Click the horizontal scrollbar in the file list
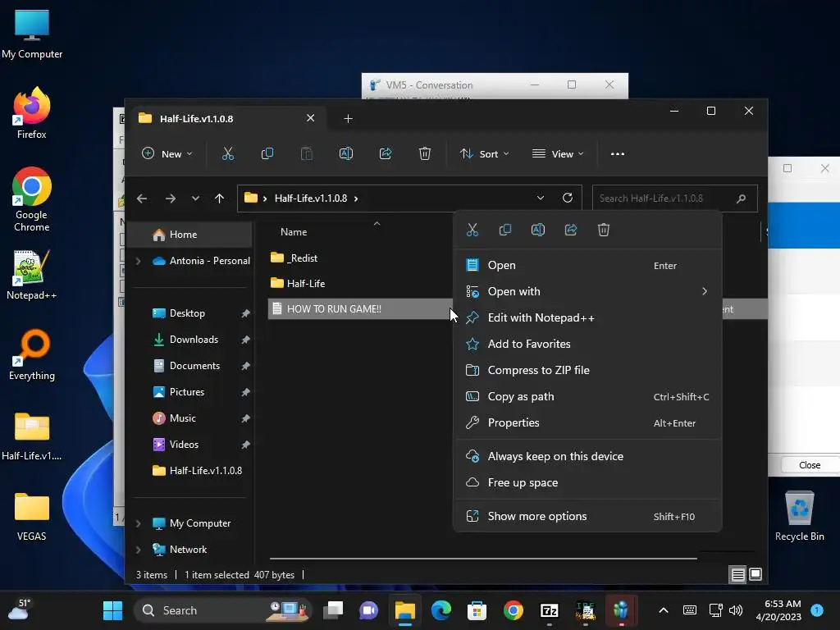840x630 pixels. pyautogui.click(x=483, y=558)
